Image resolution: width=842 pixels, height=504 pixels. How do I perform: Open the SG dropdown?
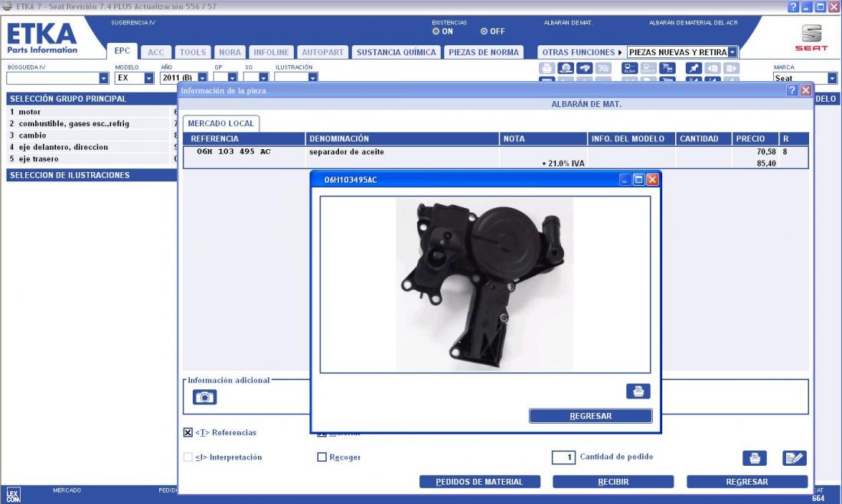263,78
